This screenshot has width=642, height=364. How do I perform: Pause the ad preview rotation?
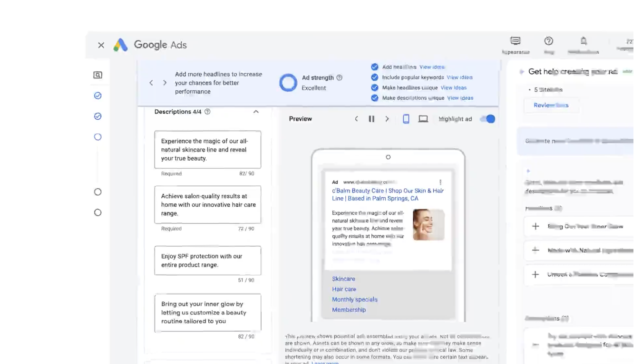click(x=371, y=119)
